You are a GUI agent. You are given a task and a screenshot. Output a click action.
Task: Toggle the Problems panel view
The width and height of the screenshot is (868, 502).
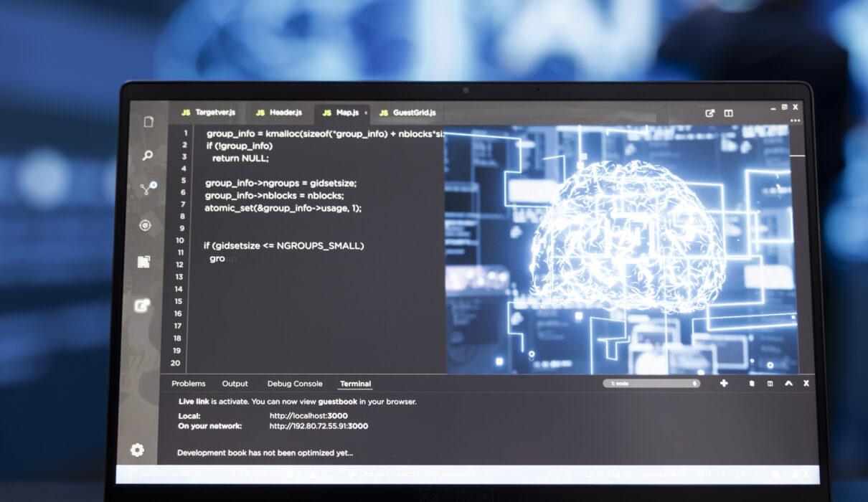tap(189, 383)
